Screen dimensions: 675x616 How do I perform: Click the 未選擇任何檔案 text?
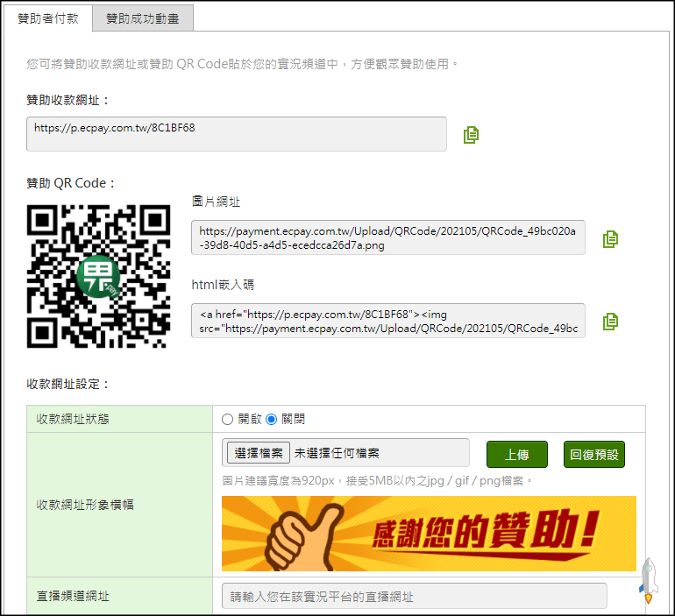[x=337, y=453]
